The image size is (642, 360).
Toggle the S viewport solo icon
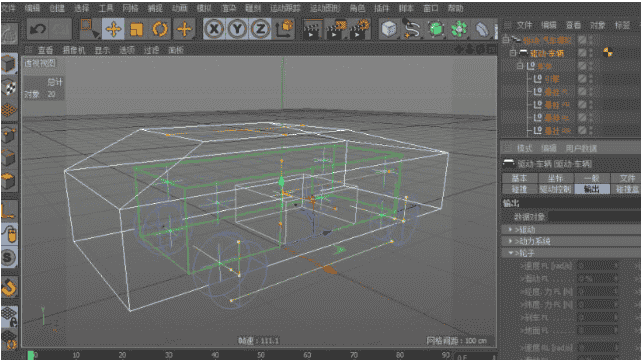coord(9,258)
